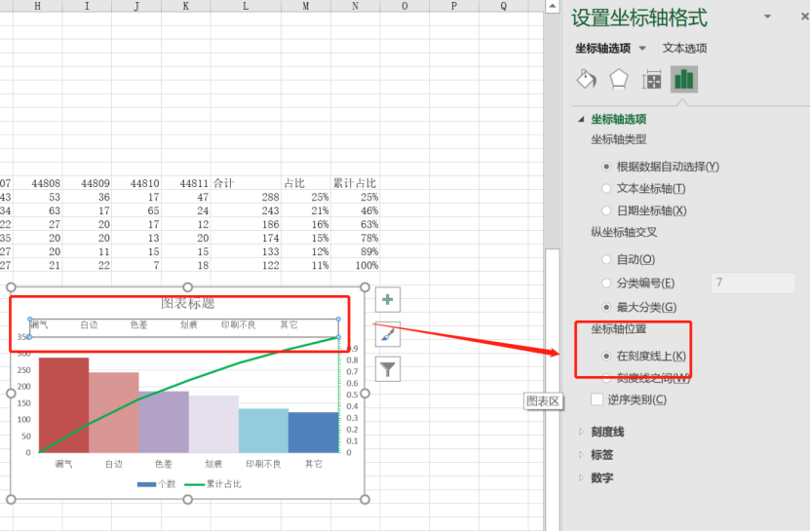
Task: Open 坐标轴选项 dropdown menu
Action: [x=642, y=48]
